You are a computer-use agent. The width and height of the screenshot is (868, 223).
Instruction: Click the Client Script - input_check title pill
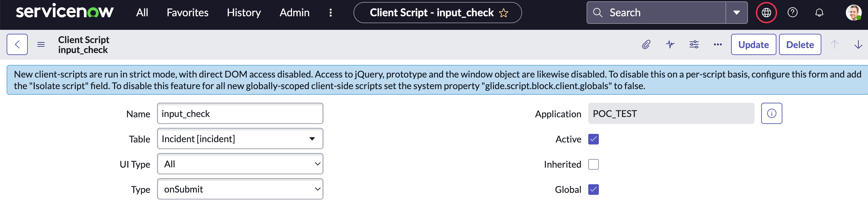437,13
